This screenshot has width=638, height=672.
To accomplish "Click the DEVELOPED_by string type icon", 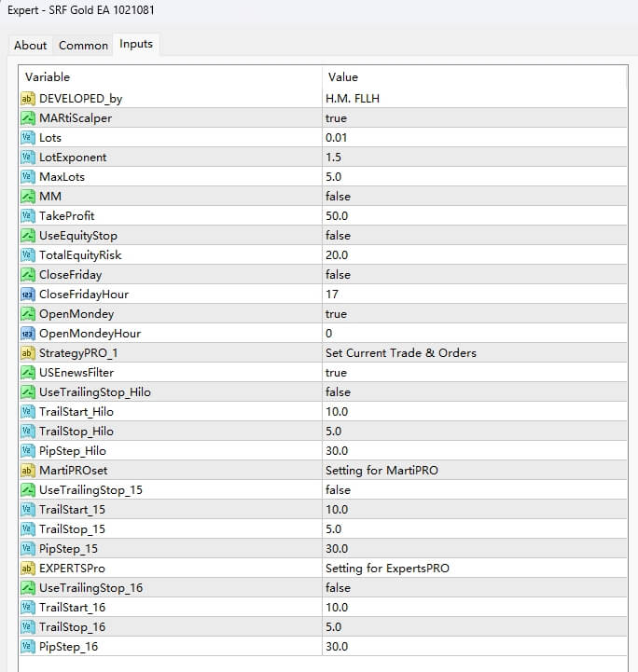I will [28, 98].
